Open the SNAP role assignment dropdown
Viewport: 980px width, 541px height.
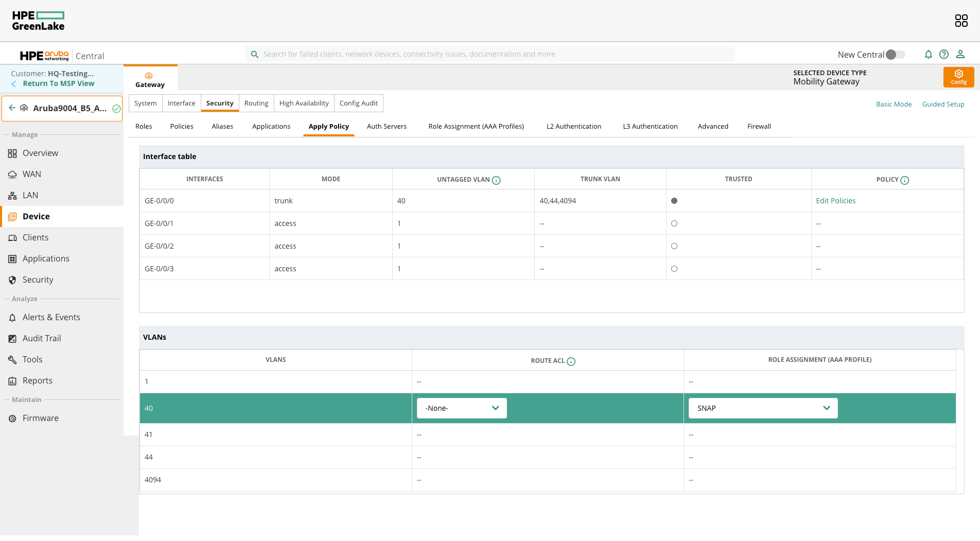click(x=763, y=408)
